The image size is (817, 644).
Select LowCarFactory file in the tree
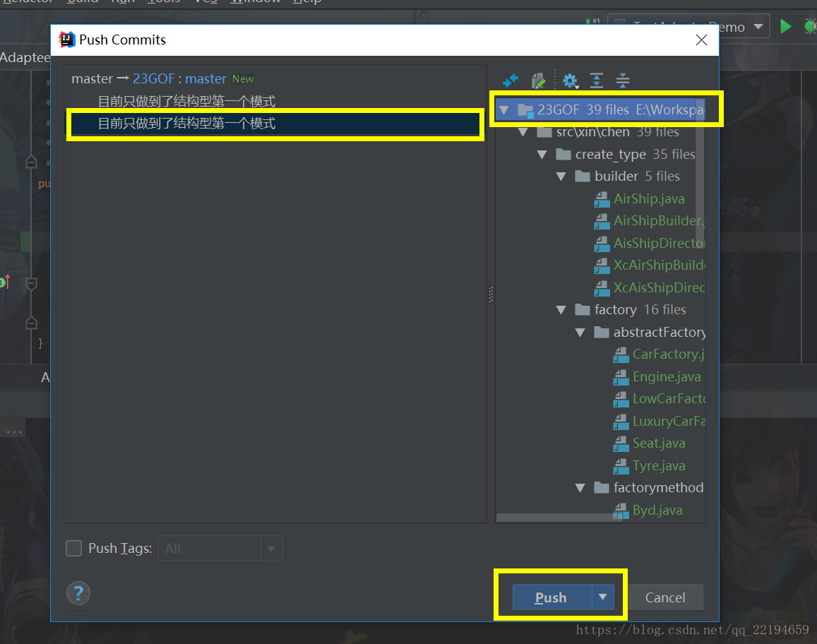pos(669,399)
